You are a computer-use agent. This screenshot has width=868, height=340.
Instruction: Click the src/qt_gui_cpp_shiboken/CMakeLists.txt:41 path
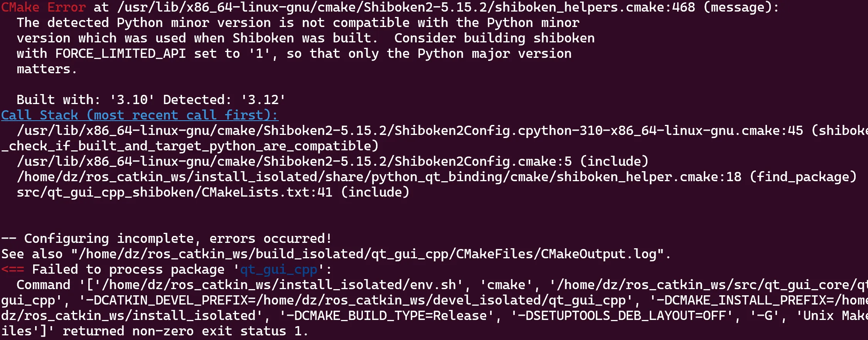coord(174,192)
